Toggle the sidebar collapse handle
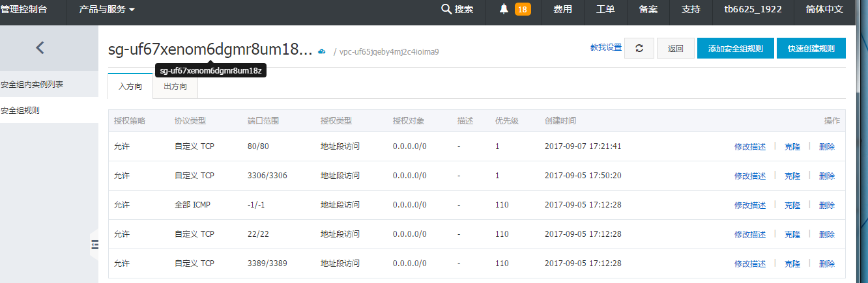Viewport: 868px width, 283px height. 94,244
